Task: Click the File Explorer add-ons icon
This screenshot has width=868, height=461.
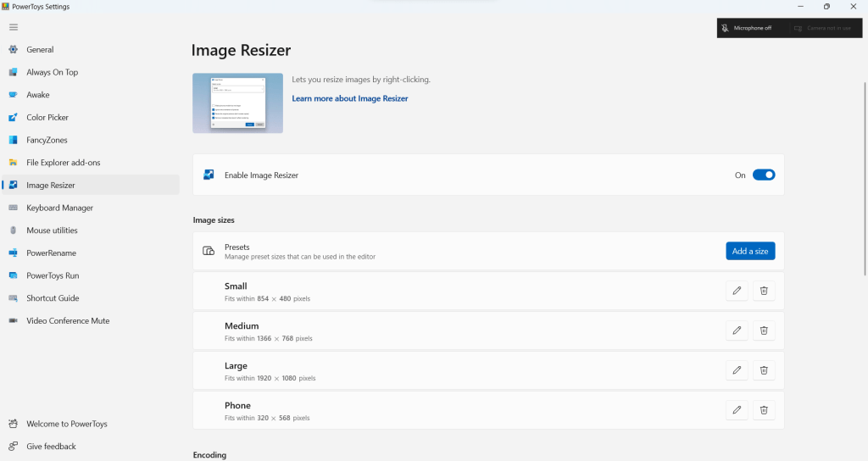Action: tap(14, 163)
